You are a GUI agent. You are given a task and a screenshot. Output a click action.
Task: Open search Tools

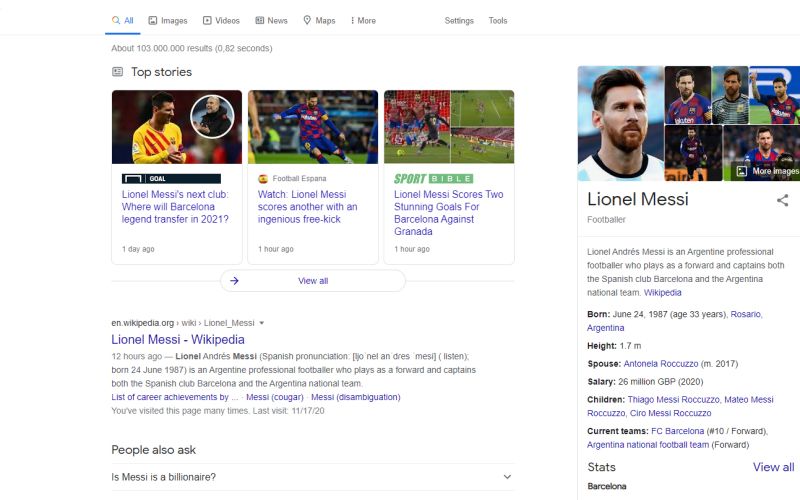pyautogui.click(x=497, y=20)
